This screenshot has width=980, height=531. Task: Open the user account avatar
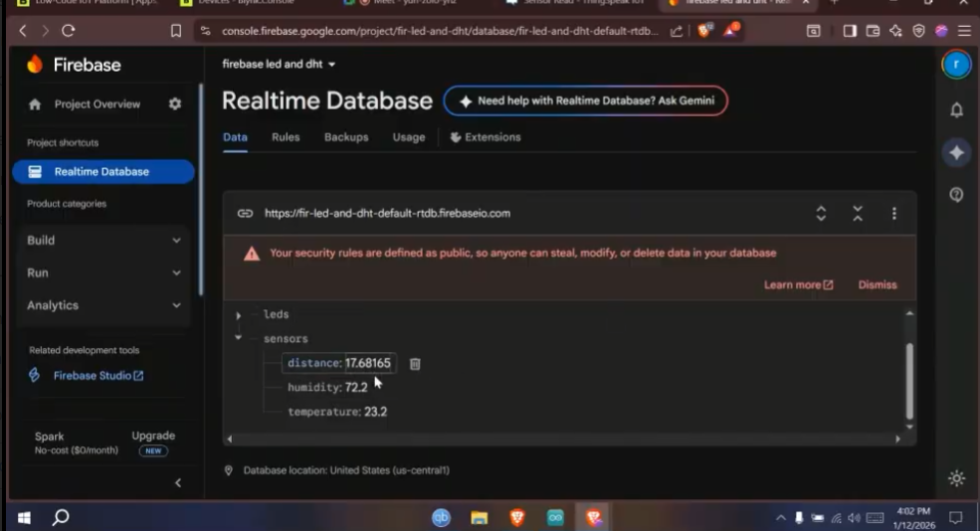[956, 65]
